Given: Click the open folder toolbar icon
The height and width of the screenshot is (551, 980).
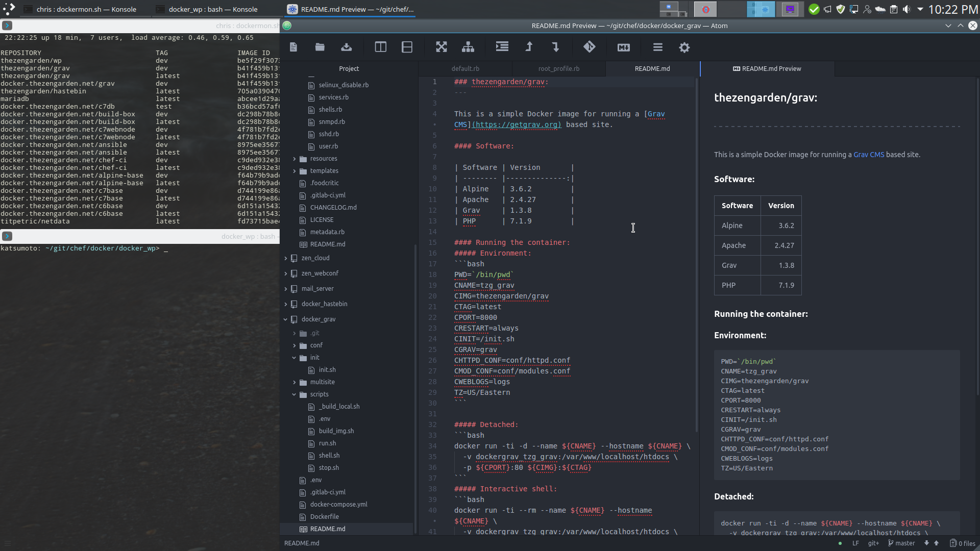Looking at the screenshot, I should pyautogui.click(x=320, y=47).
